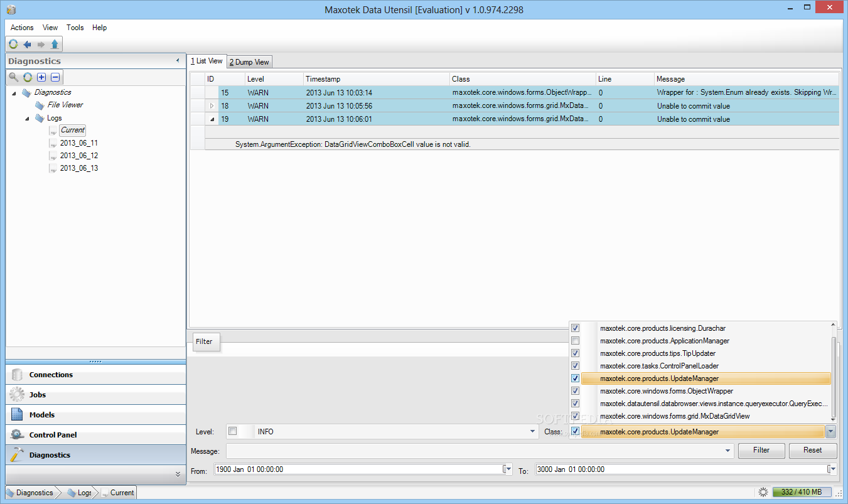Close the Class dropdown using its arrow button
The width and height of the screenshot is (848, 504).
pos(831,431)
